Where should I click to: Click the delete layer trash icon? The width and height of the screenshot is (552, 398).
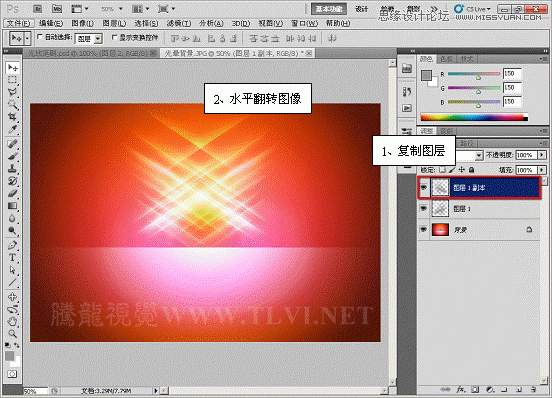click(533, 390)
